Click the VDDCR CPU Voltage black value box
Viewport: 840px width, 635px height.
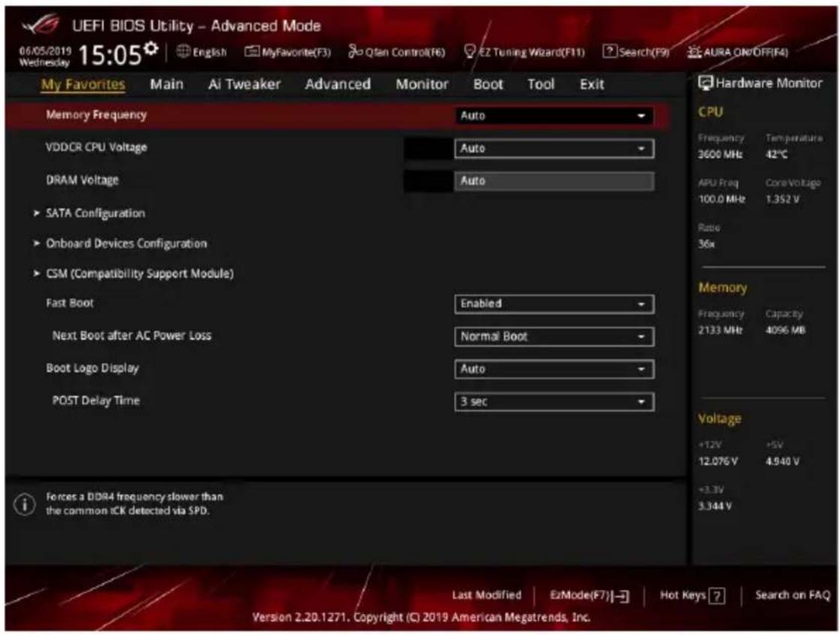pyautogui.click(x=428, y=148)
